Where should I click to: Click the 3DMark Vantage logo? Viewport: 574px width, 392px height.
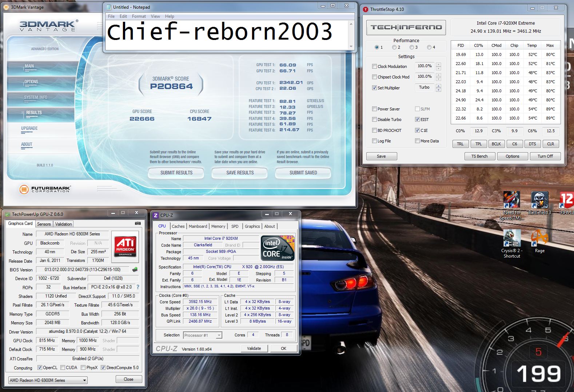coord(49,25)
